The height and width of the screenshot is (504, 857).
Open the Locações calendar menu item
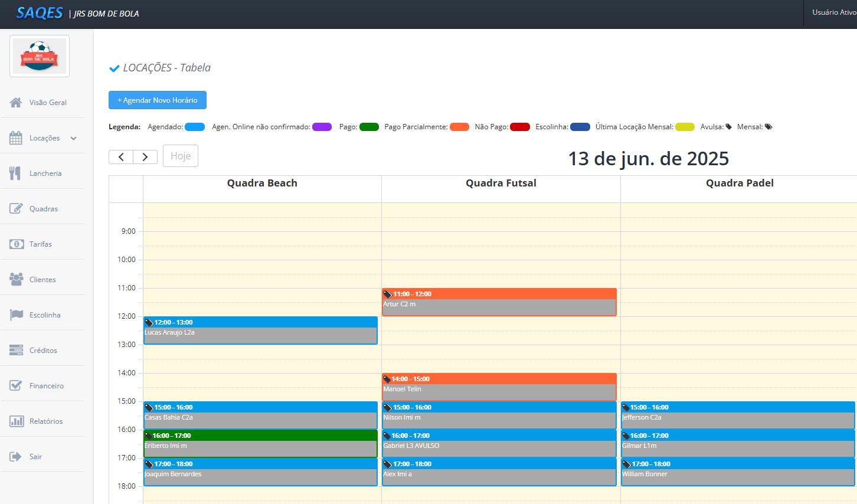[x=44, y=138]
